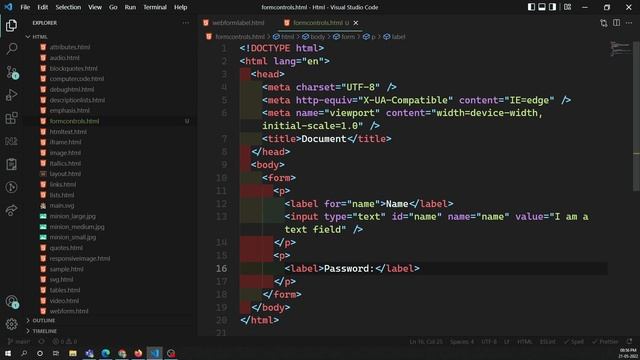
Task: Open the Accounts menu icon
Action: point(11,302)
